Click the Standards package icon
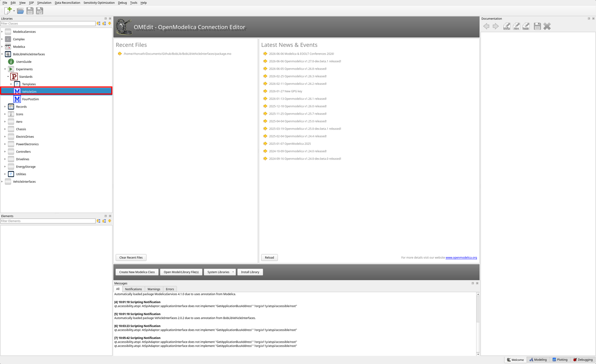 pyautogui.click(x=14, y=77)
